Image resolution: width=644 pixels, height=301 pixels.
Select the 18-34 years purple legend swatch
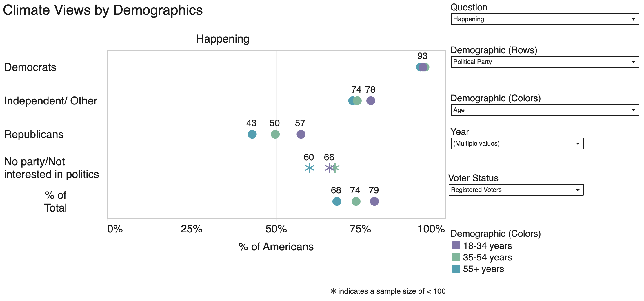456,245
